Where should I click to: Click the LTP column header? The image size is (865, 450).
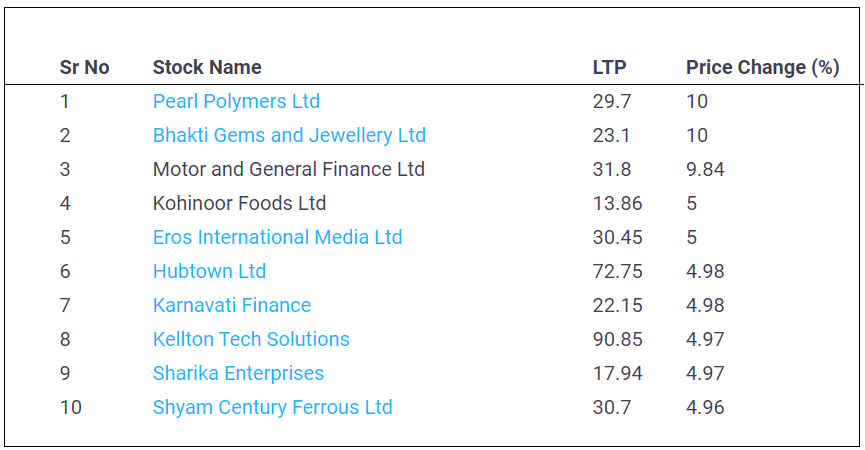tap(609, 67)
